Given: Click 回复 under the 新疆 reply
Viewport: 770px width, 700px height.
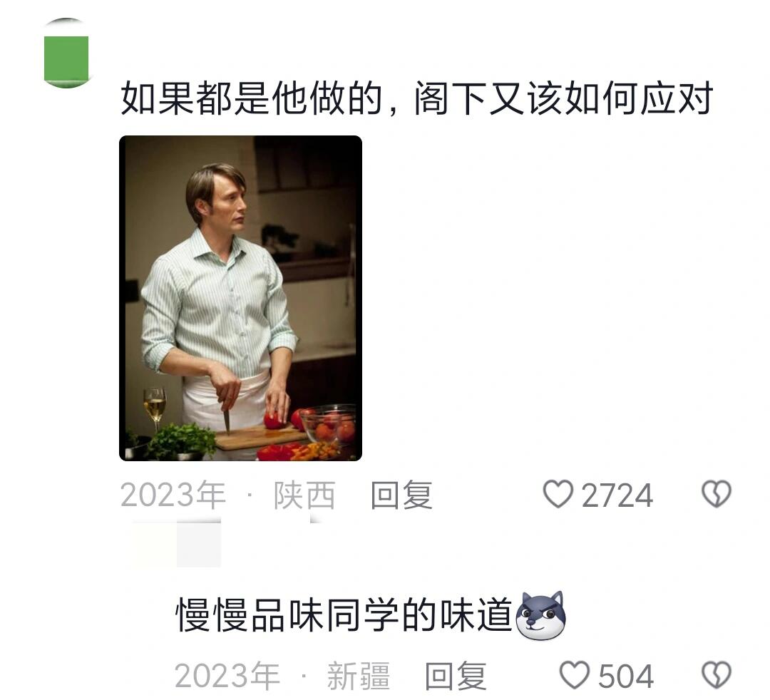Looking at the screenshot, I should coord(455,676).
